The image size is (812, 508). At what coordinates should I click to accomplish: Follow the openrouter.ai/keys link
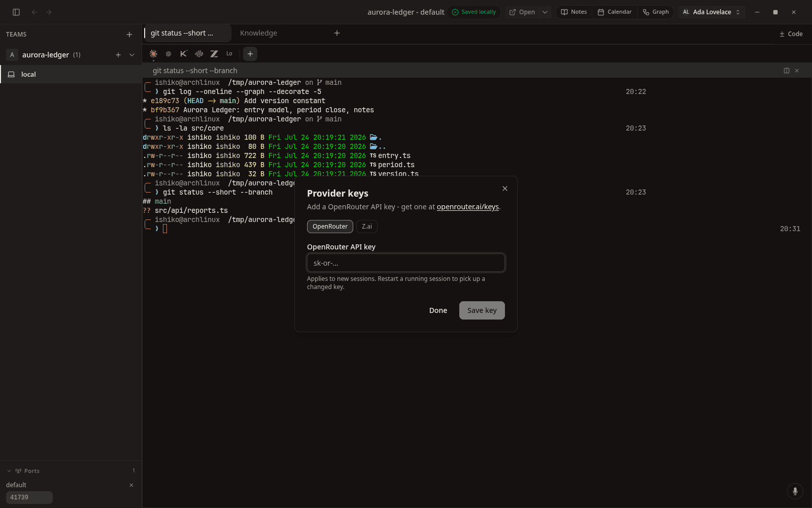click(x=467, y=207)
